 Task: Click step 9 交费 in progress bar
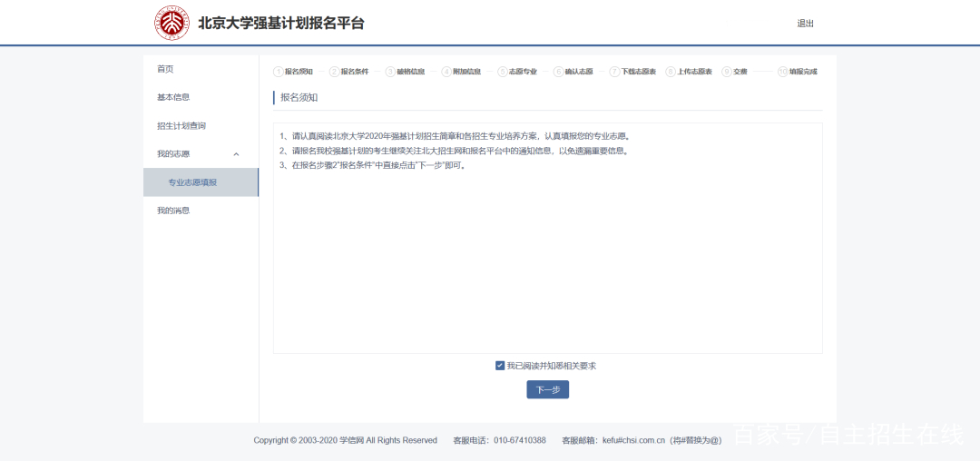734,72
